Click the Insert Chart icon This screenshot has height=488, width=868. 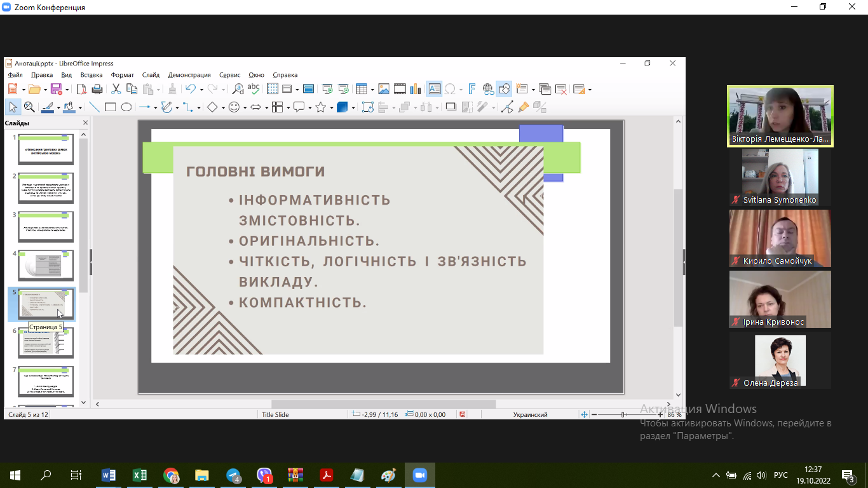click(x=416, y=89)
